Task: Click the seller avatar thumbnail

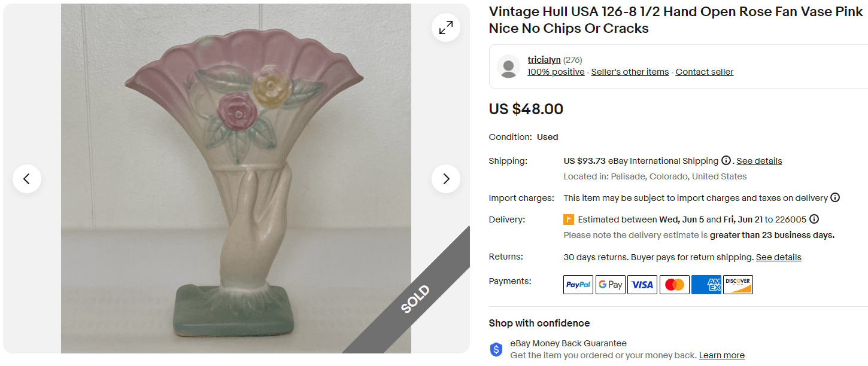Action: coord(508,66)
